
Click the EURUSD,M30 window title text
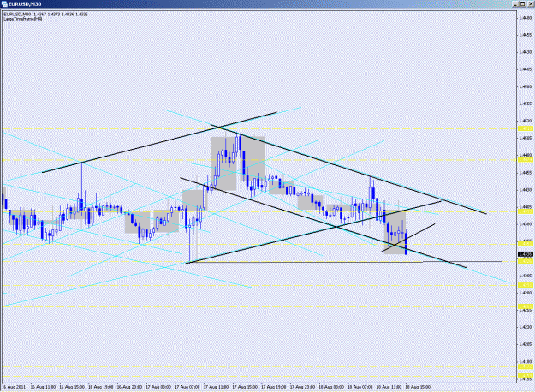click(x=25, y=4)
